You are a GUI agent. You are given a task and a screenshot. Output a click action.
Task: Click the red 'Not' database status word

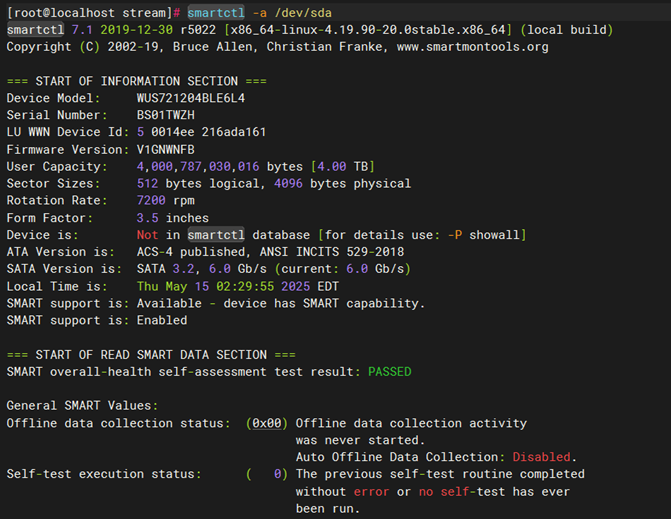[x=147, y=235]
